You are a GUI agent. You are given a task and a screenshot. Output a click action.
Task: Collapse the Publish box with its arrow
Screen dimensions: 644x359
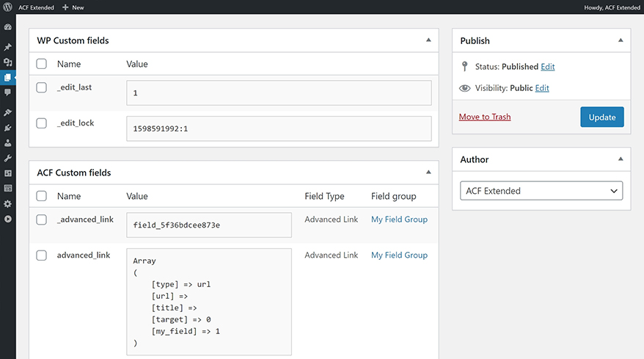tap(621, 40)
